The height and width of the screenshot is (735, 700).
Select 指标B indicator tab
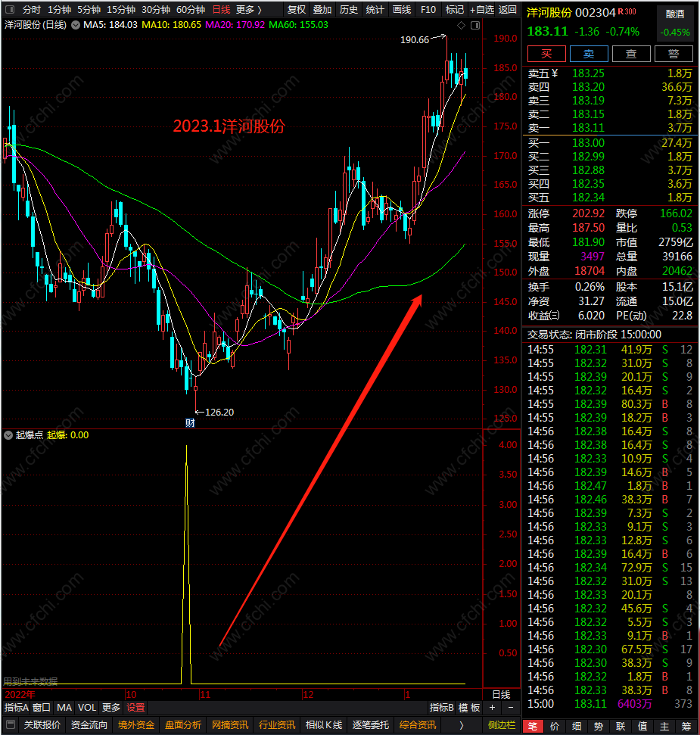(441, 707)
